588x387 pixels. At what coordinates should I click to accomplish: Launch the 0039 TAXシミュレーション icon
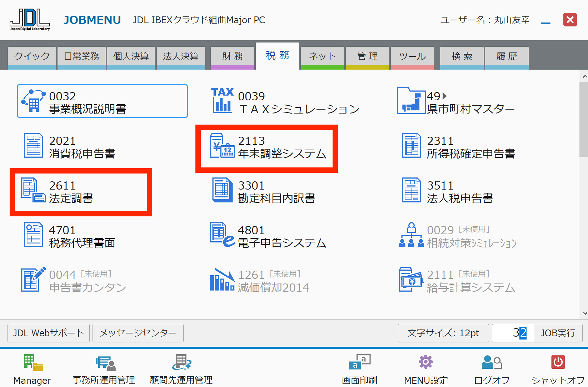click(222, 100)
